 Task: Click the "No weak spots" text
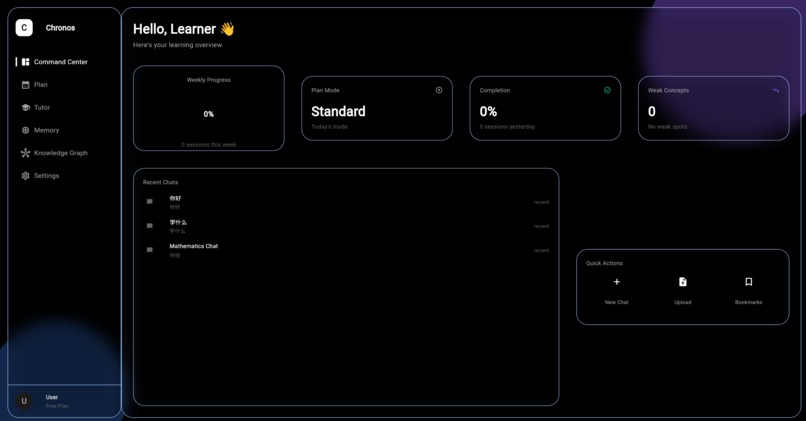click(x=667, y=127)
